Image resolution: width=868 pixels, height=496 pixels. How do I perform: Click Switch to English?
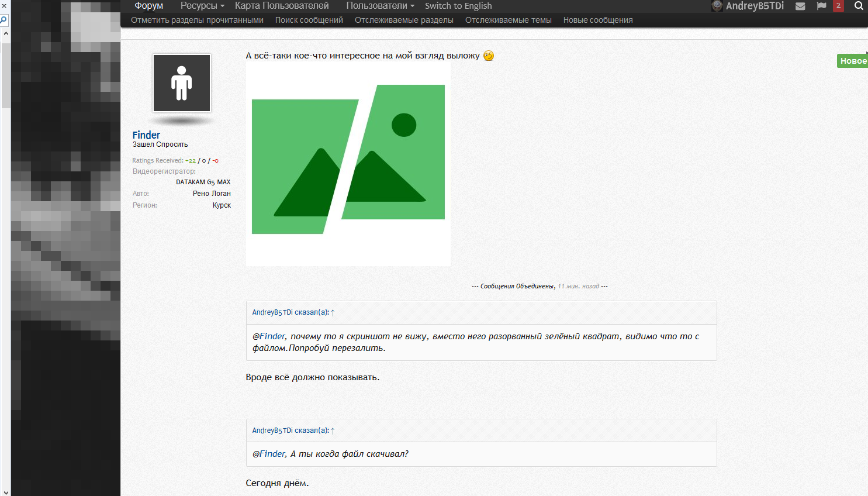tap(458, 6)
